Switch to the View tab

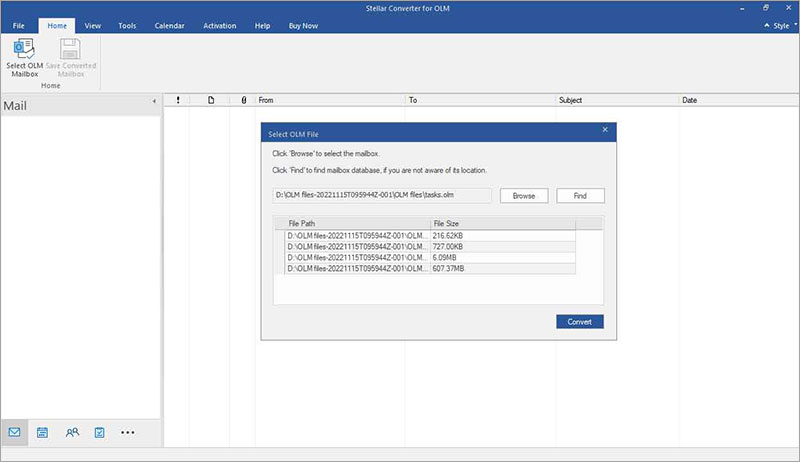click(92, 25)
